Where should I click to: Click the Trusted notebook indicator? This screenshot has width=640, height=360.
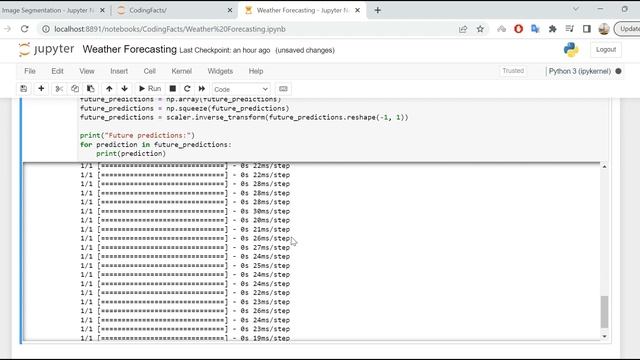coord(513,71)
